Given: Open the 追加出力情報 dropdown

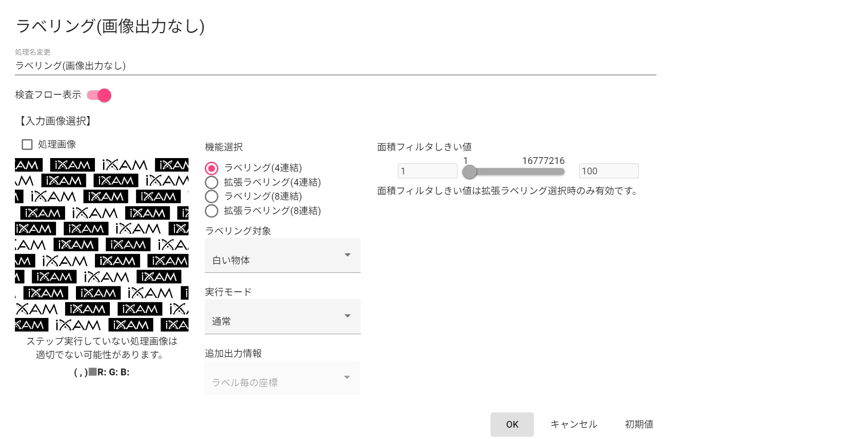Looking at the screenshot, I should coord(282,378).
